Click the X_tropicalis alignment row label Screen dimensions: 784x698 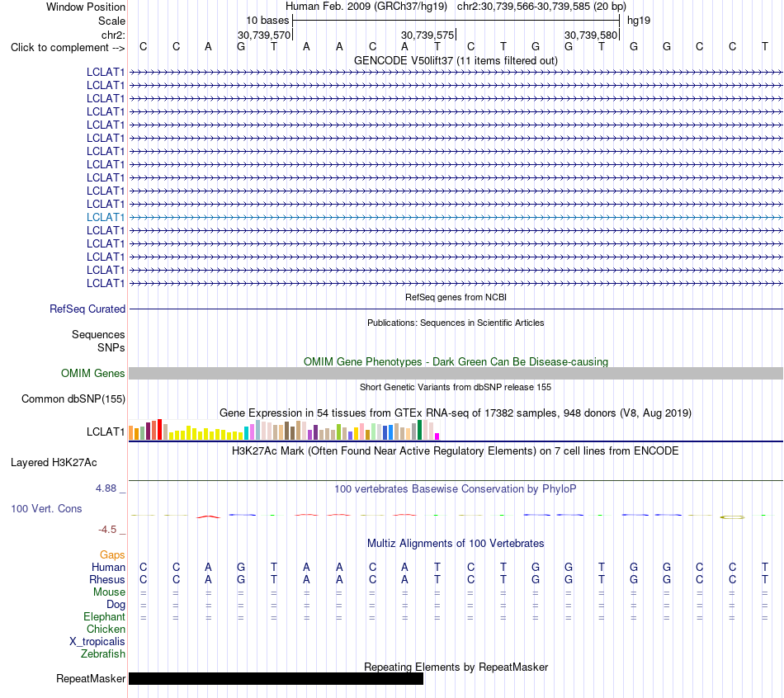(97, 642)
